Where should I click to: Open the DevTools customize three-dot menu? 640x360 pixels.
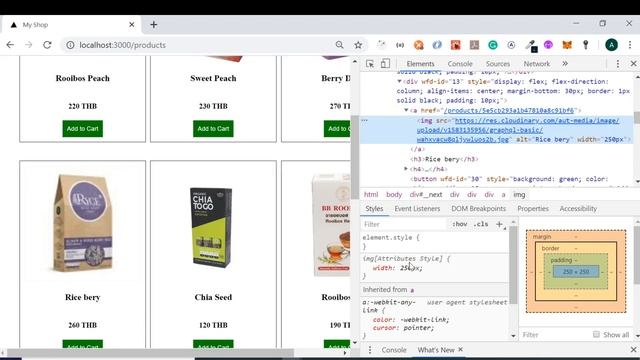pos(618,64)
